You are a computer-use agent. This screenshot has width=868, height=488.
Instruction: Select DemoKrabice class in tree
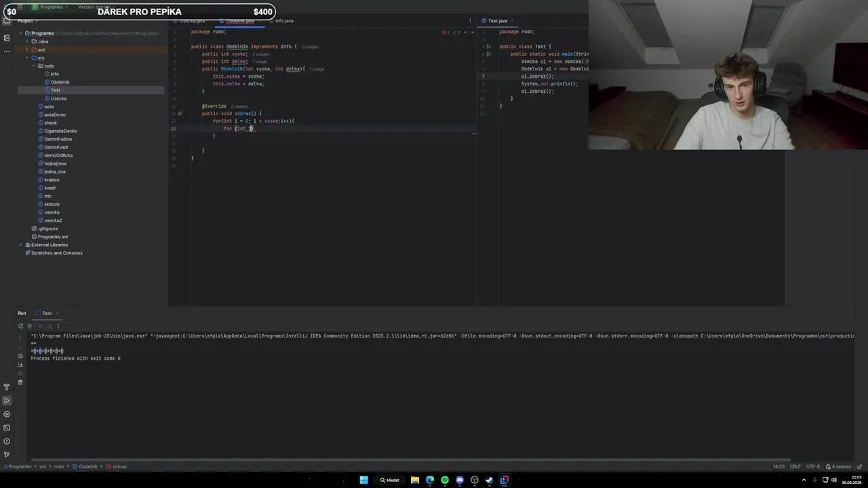coord(58,139)
